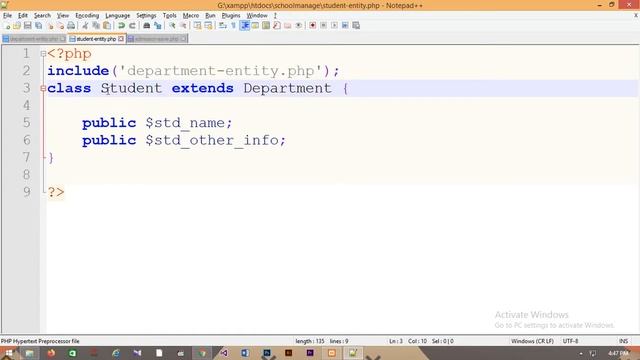640x360 pixels.
Task: Click 'UTF-8' encoding in the status bar
Action: 570,341
